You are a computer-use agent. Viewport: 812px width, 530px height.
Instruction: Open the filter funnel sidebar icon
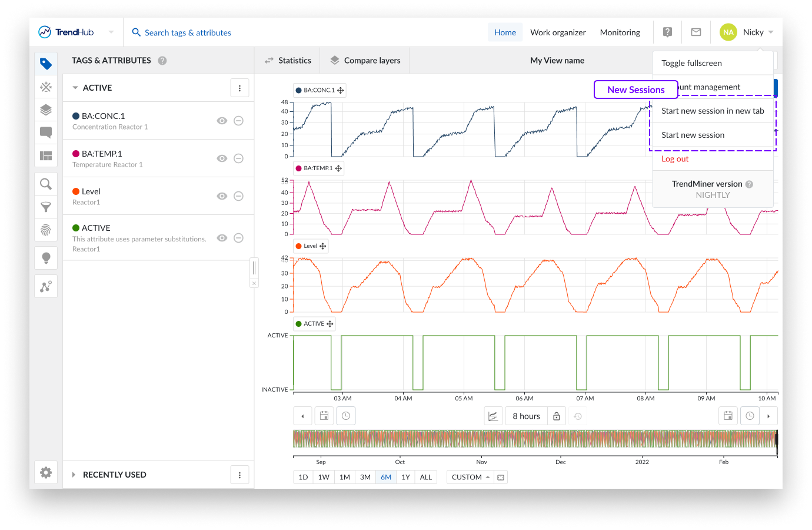(46, 207)
